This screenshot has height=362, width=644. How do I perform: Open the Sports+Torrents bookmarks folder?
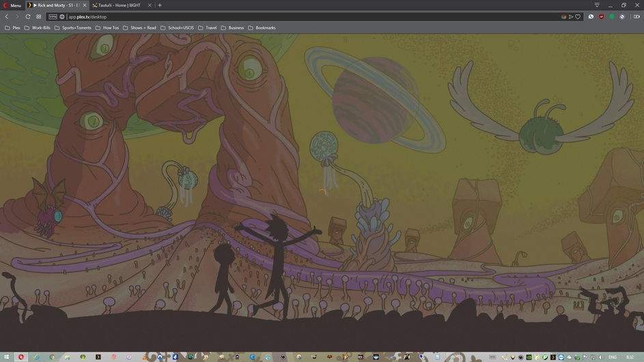click(72, 28)
